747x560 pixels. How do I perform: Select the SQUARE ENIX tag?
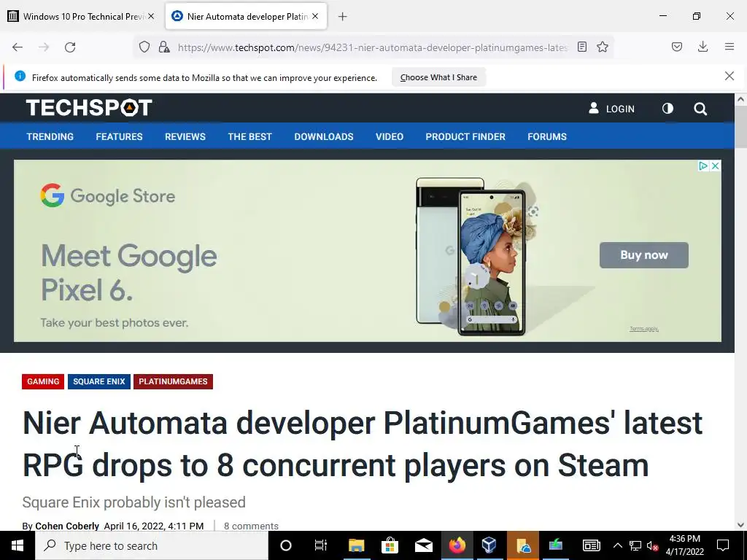pyautogui.click(x=99, y=381)
